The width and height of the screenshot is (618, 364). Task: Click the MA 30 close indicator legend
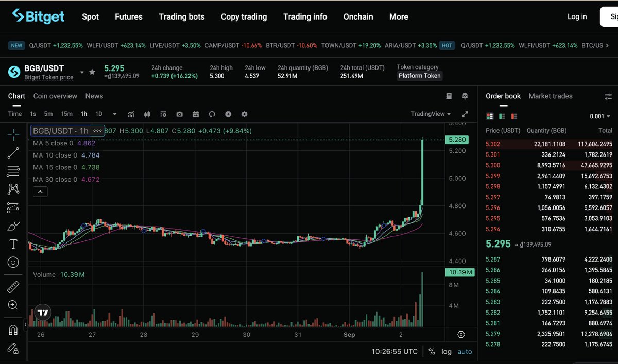coord(66,179)
